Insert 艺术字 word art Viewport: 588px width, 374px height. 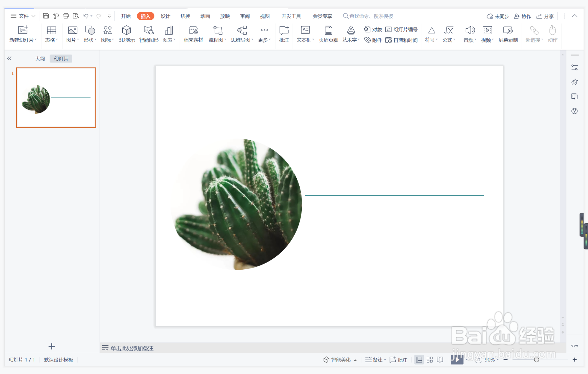351,30
